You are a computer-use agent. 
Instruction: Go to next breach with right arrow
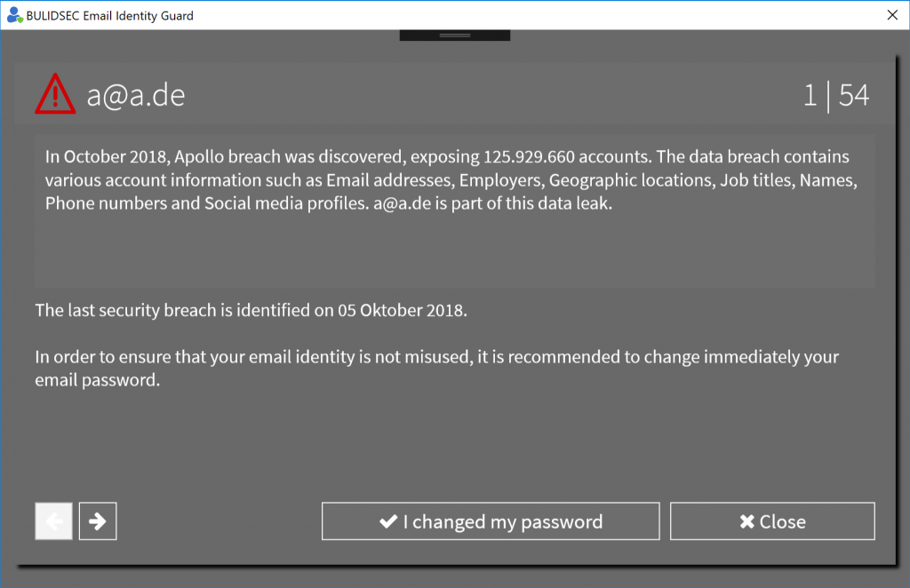(98, 521)
